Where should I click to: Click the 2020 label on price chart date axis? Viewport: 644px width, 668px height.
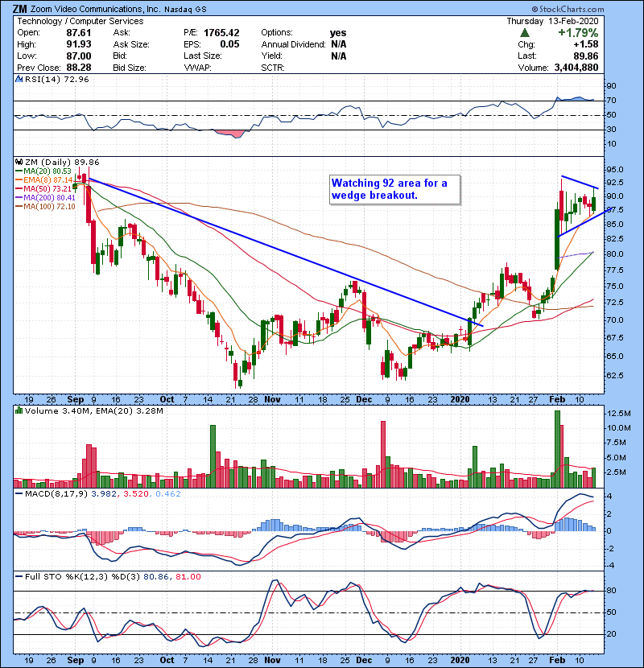point(460,400)
